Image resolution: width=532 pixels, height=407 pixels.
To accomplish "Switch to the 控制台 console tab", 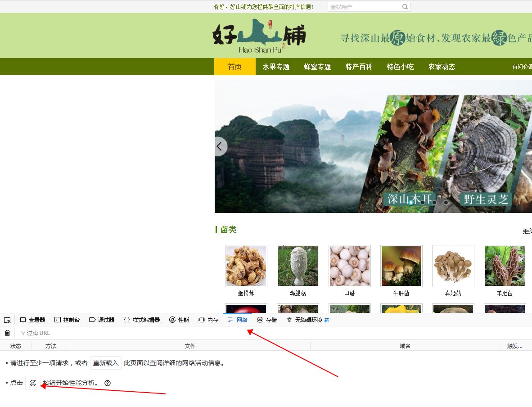I will [67, 320].
